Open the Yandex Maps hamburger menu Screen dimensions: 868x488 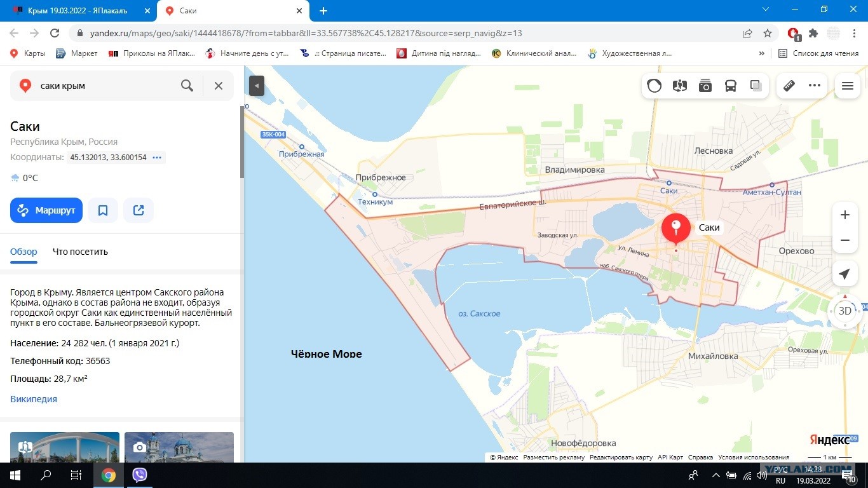(x=847, y=86)
